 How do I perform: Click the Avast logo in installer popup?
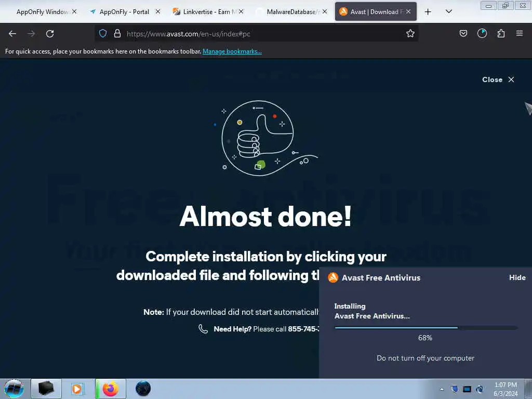(333, 277)
